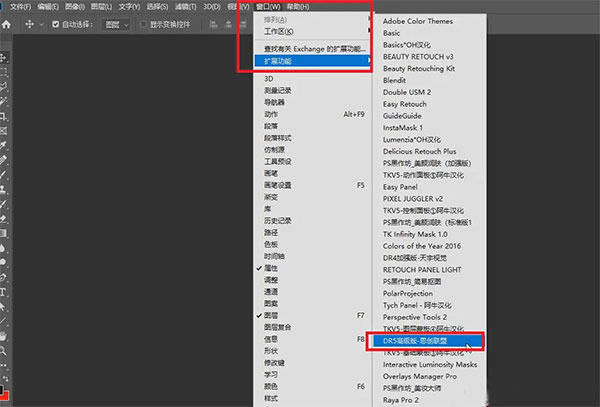Toggle the Auto-Select checkbox
The image size is (600, 407).
pos(55,21)
